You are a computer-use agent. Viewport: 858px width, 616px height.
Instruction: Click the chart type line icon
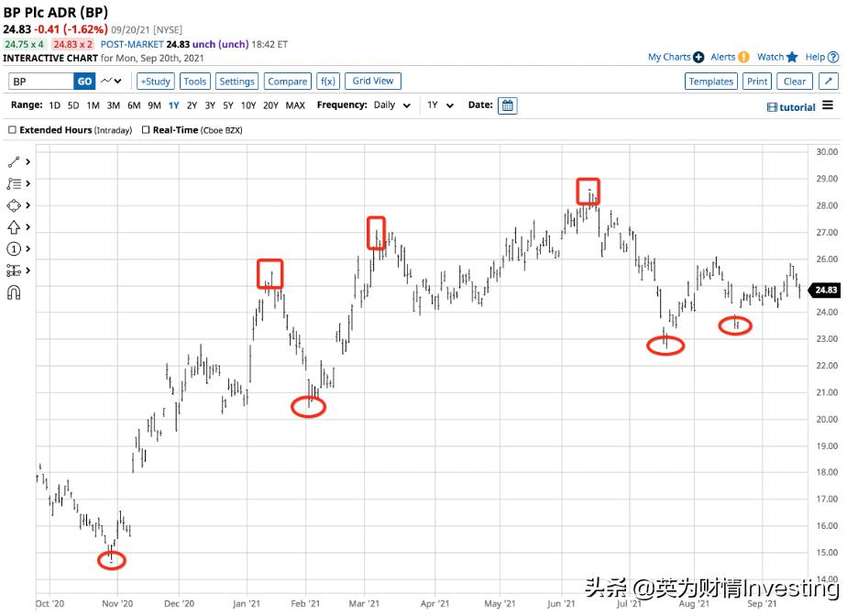pyautogui.click(x=106, y=81)
